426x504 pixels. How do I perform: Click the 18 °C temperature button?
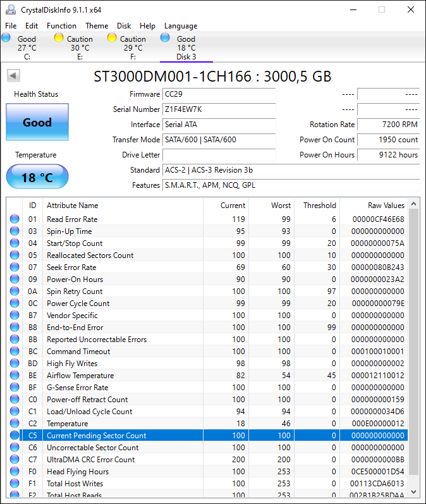pyautogui.click(x=37, y=177)
